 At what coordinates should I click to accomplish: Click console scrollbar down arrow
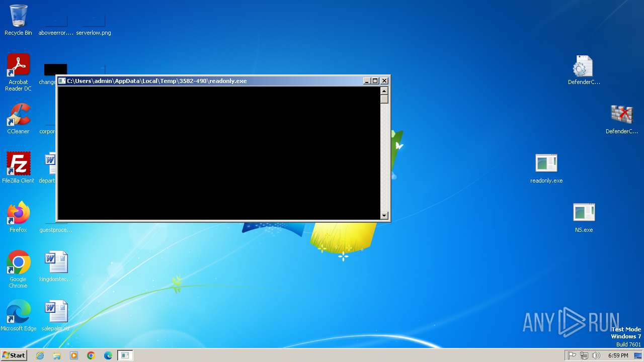384,216
